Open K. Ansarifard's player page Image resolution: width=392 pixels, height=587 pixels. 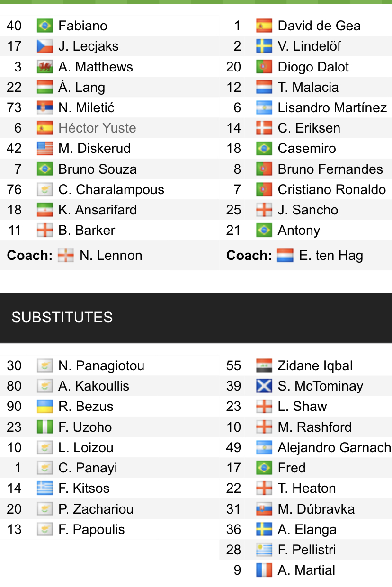(97, 210)
